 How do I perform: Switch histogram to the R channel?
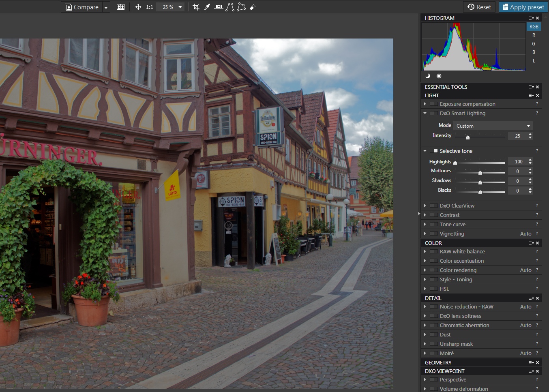[x=534, y=35]
